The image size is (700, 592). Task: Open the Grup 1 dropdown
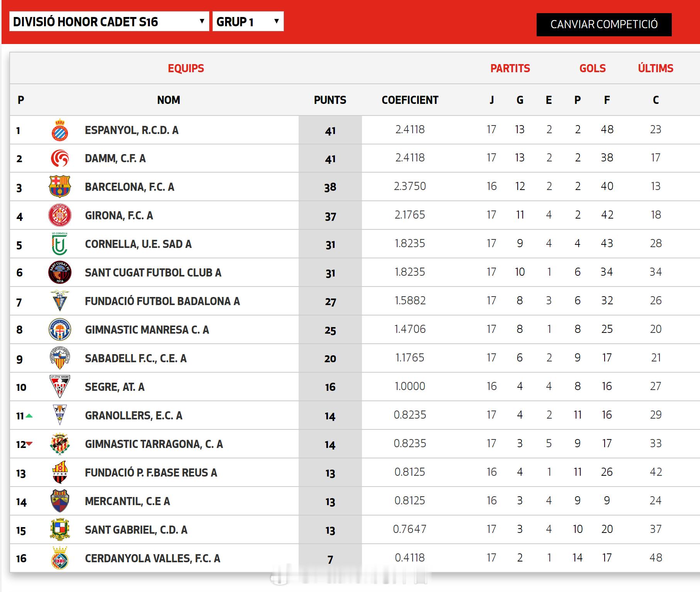tap(248, 21)
